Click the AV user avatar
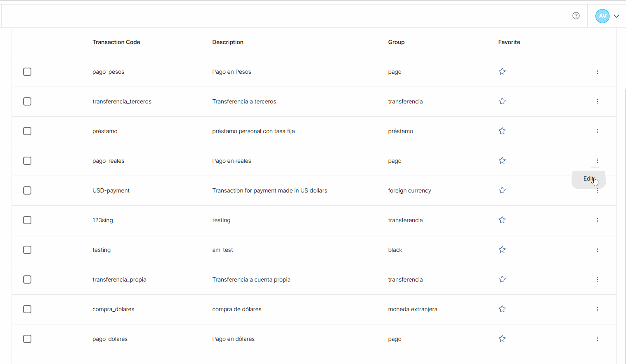626x364 pixels. point(602,16)
